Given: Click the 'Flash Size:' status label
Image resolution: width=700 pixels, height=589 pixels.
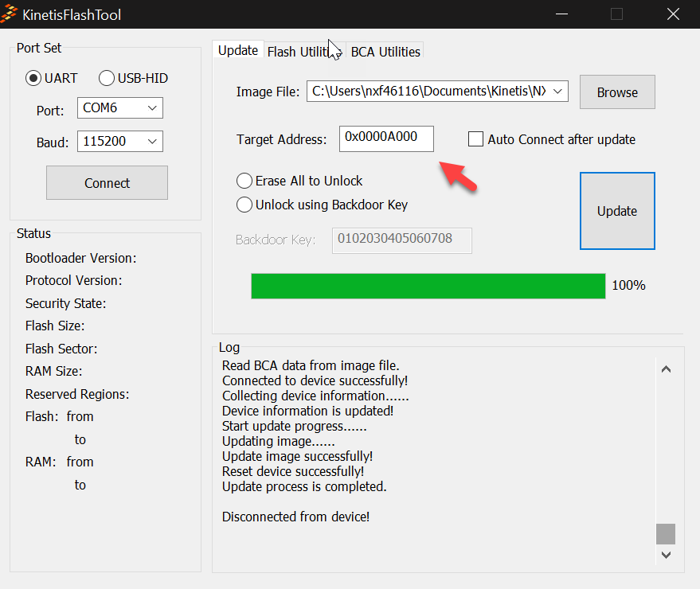Looking at the screenshot, I should [55, 326].
